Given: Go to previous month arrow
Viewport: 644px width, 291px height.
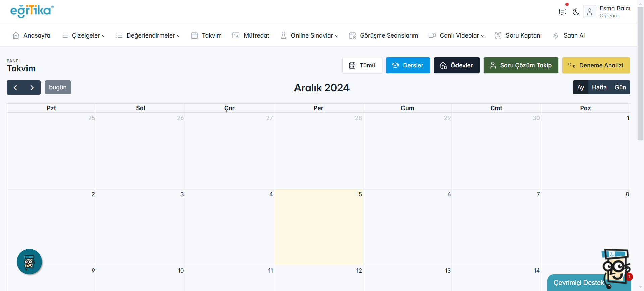Looking at the screenshot, I should tap(15, 88).
